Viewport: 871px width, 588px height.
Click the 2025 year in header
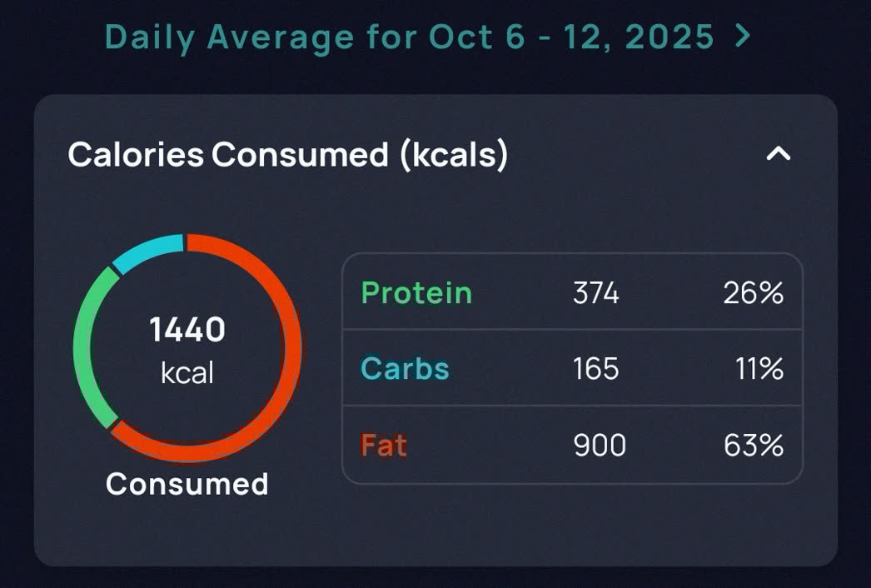[x=669, y=37]
